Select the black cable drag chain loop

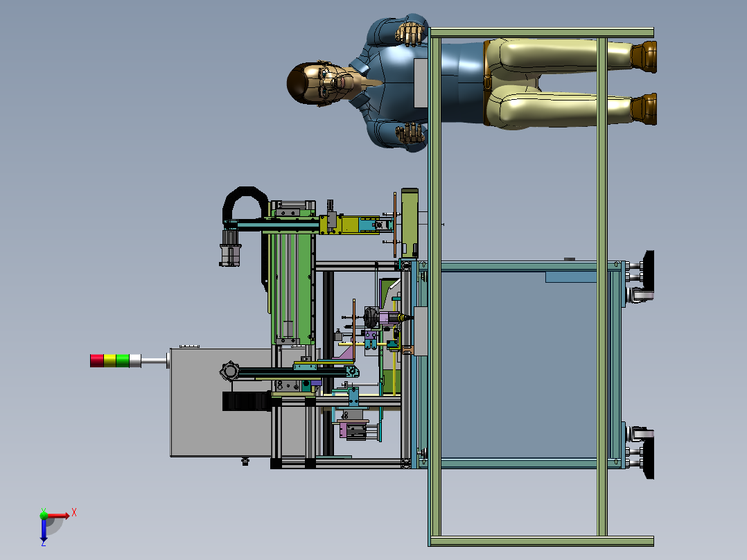pos(245,202)
